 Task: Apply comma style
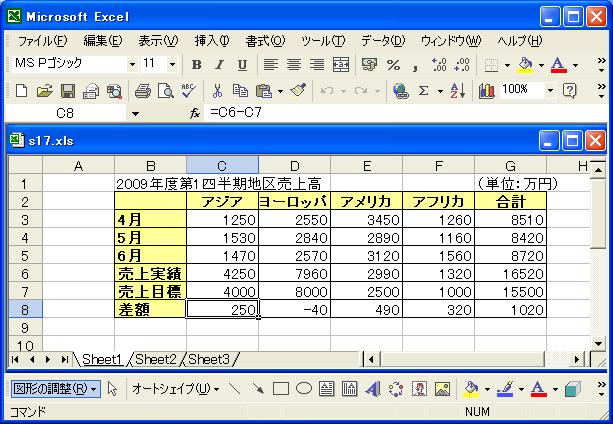pos(415,66)
